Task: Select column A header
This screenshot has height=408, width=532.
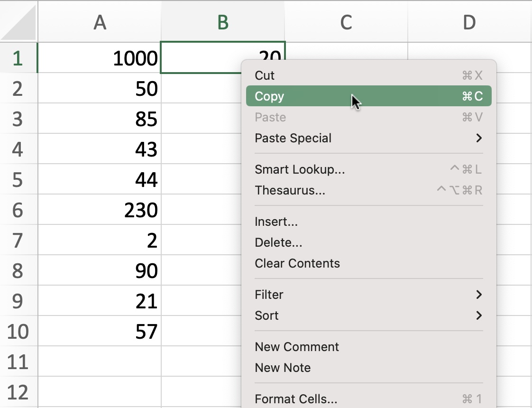Action: pos(100,22)
